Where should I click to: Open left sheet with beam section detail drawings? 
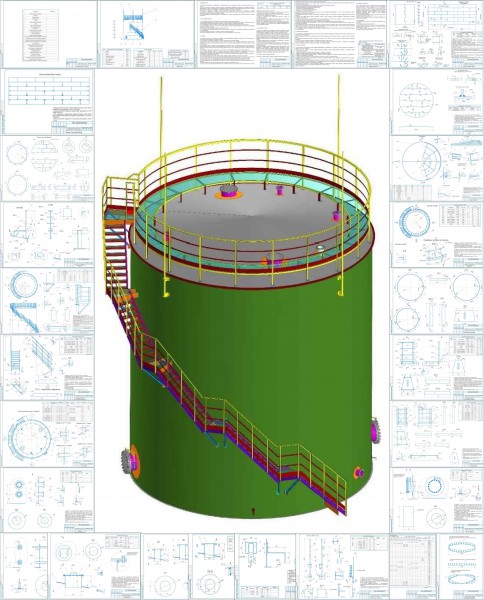pos(47,235)
